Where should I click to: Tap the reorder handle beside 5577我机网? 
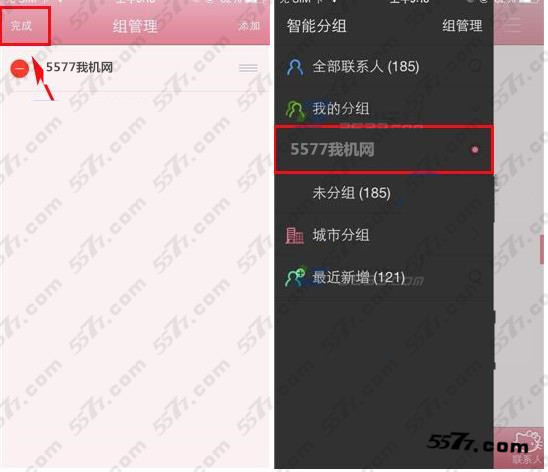click(248, 68)
